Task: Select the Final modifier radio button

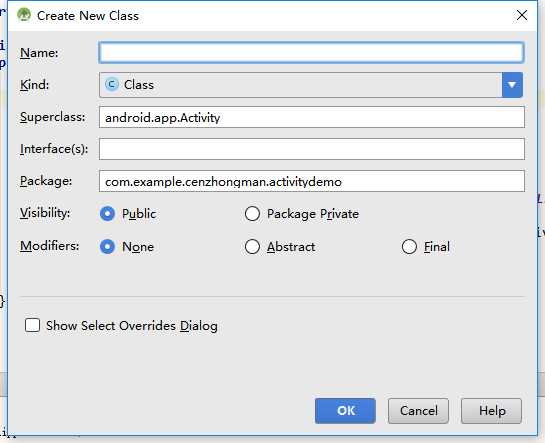Action: pyautogui.click(x=409, y=247)
